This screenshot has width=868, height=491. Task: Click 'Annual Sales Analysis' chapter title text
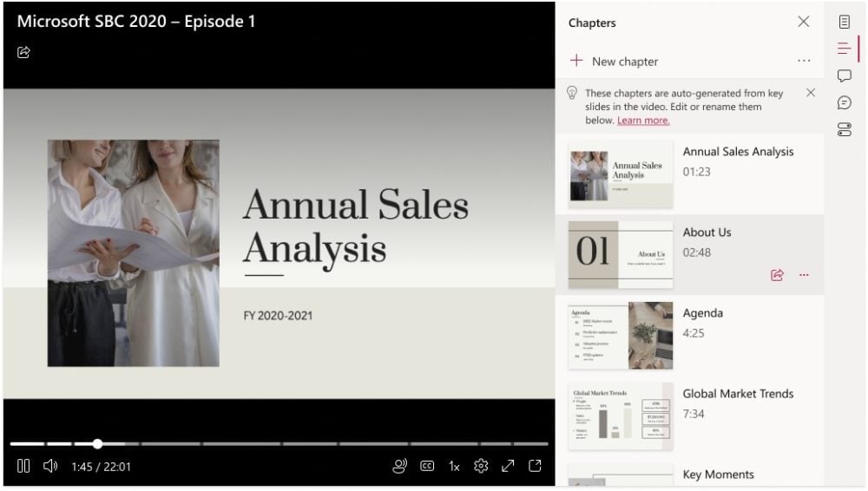coord(738,151)
